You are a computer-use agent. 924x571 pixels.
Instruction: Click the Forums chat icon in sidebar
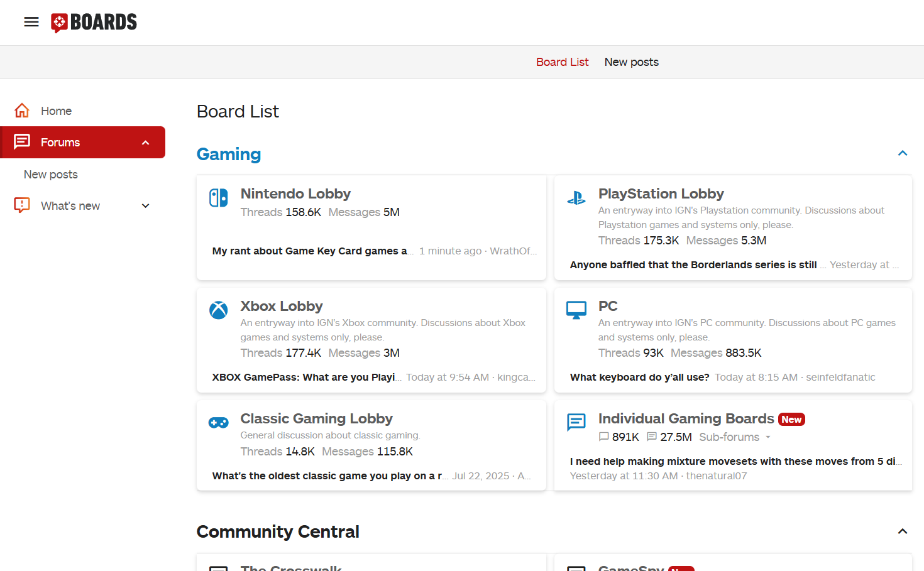(x=22, y=142)
